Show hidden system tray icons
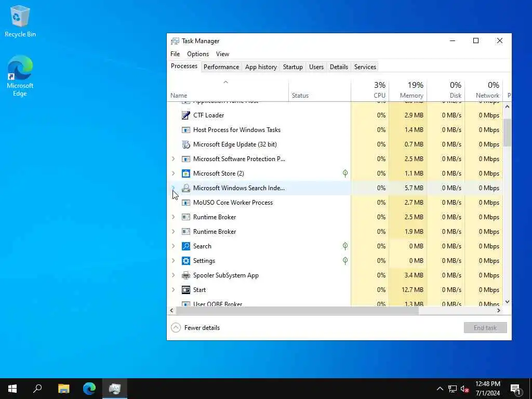 [x=440, y=389]
